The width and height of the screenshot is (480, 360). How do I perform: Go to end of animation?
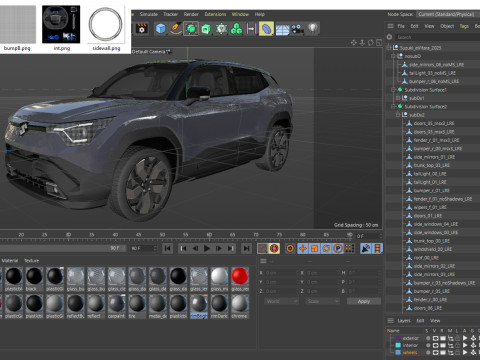coord(246,248)
